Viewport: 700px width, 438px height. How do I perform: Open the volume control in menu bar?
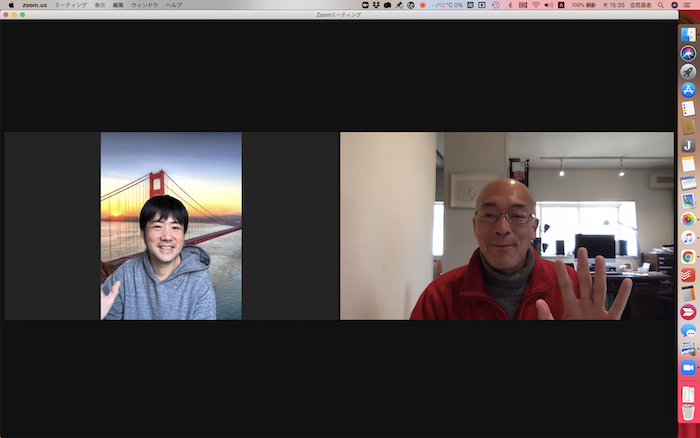click(x=548, y=5)
